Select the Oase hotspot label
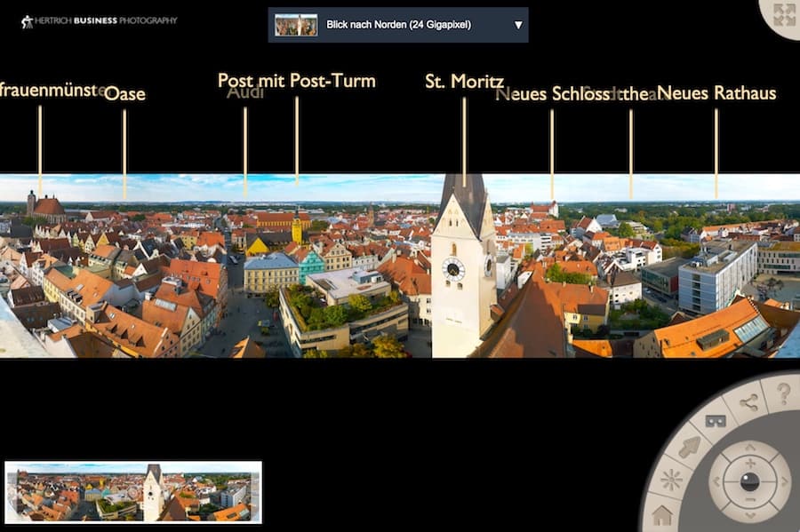 [125, 94]
